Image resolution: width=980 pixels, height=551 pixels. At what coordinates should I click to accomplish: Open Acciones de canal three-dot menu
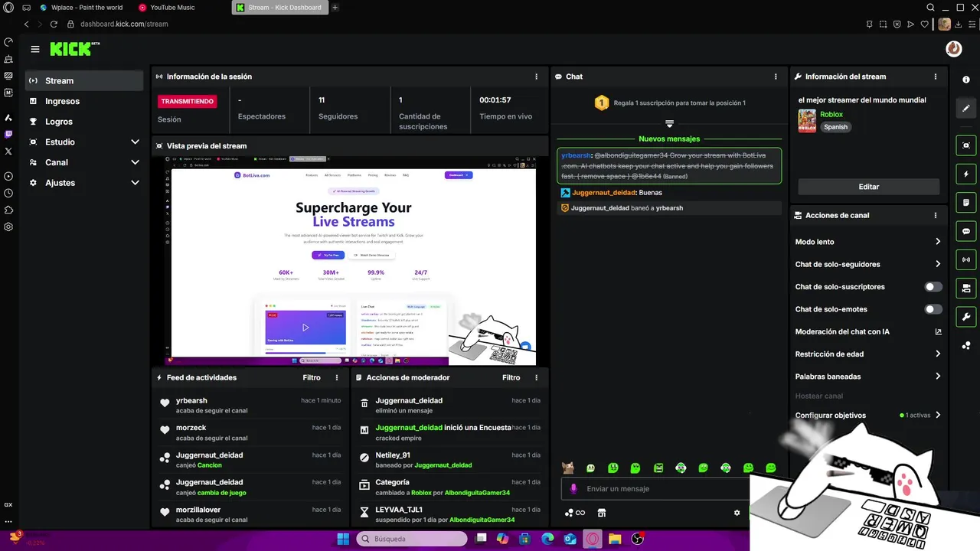[936, 215]
